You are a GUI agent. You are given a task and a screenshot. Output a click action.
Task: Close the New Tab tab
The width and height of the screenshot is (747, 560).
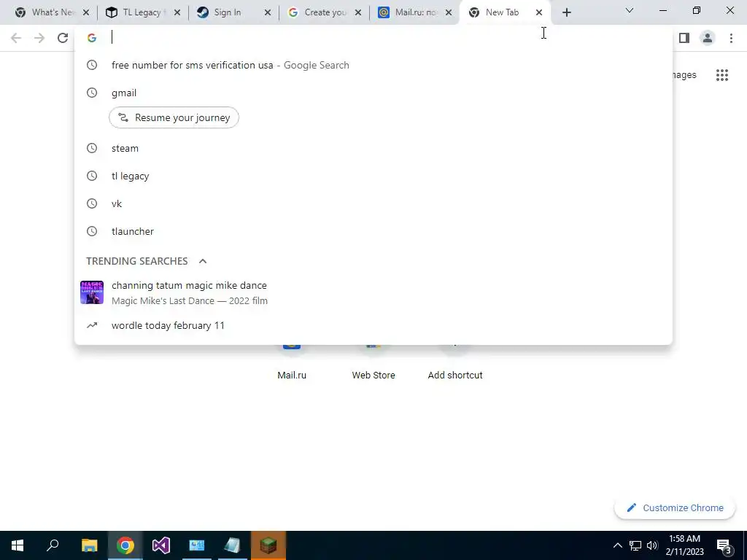[539, 12]
